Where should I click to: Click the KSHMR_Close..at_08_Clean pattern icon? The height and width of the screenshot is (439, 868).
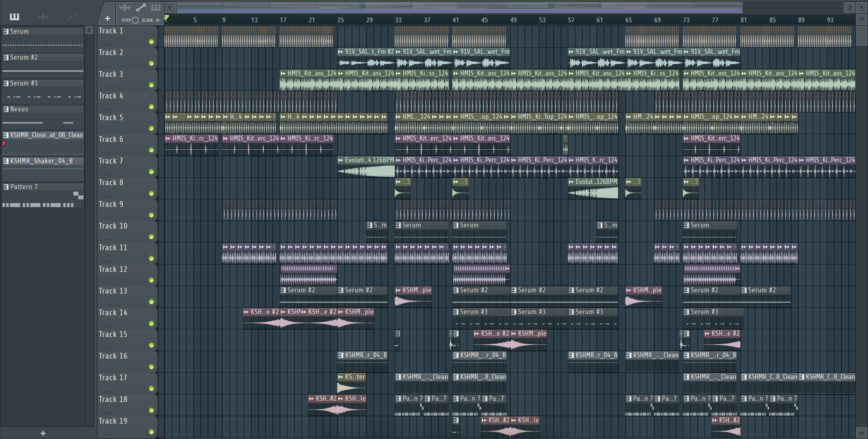[x=6, y=135]
